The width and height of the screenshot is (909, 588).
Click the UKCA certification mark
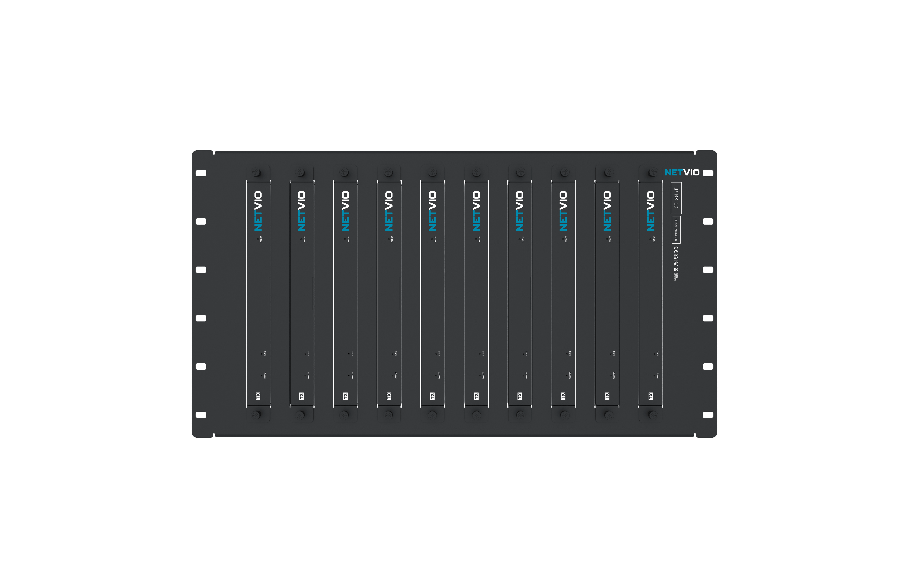(x=676, y=257)
